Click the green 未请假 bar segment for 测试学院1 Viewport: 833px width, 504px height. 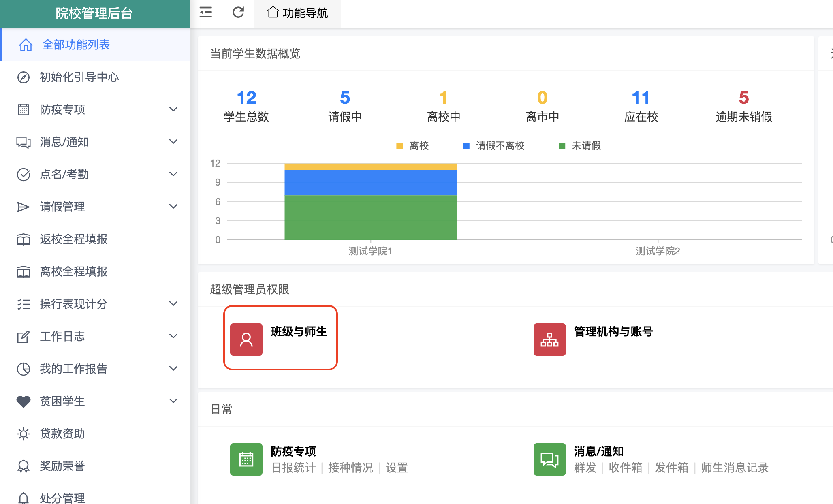point(371,218)
